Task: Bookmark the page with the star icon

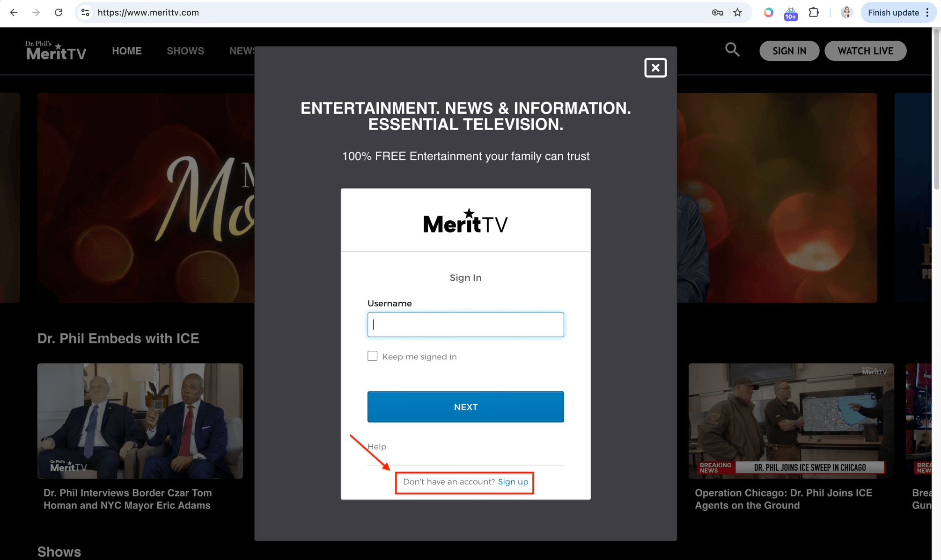Action: 738,13
